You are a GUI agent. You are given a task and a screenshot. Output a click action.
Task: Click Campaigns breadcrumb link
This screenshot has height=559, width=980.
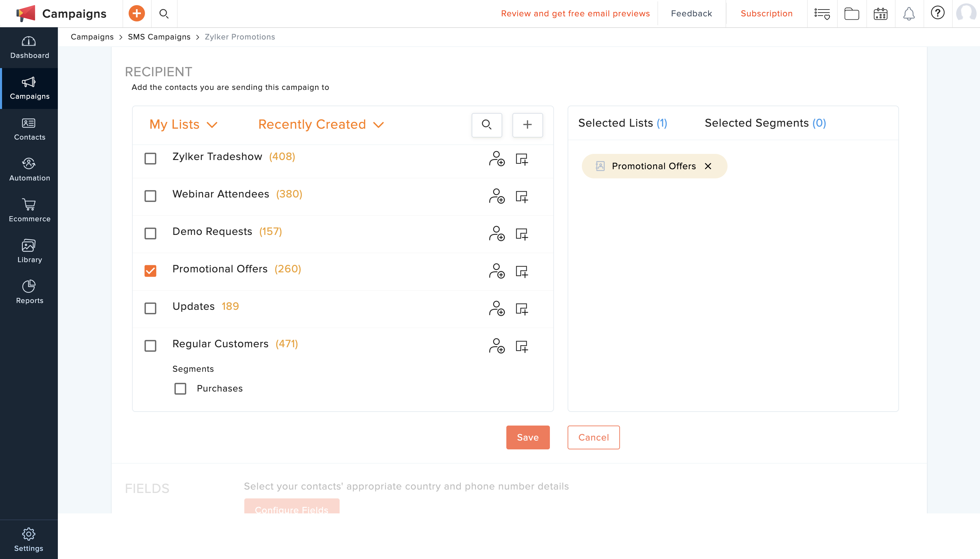pyautogui.click(x=92, y=37)
